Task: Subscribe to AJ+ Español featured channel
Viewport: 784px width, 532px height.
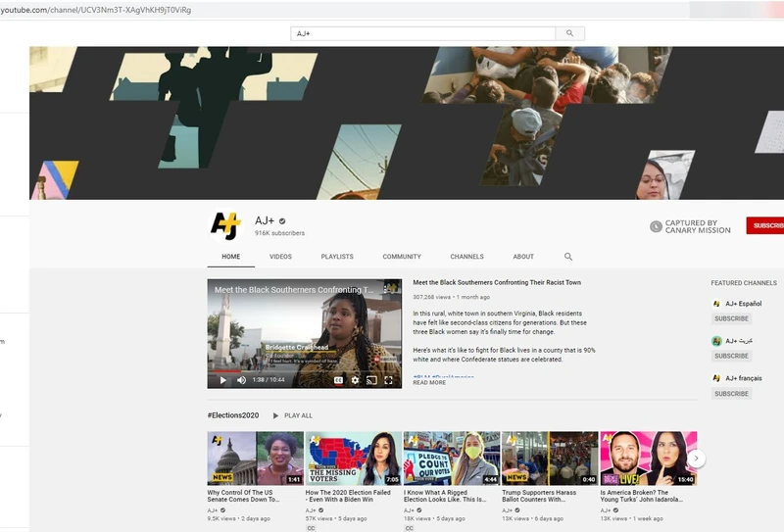Action: [731, 318]
